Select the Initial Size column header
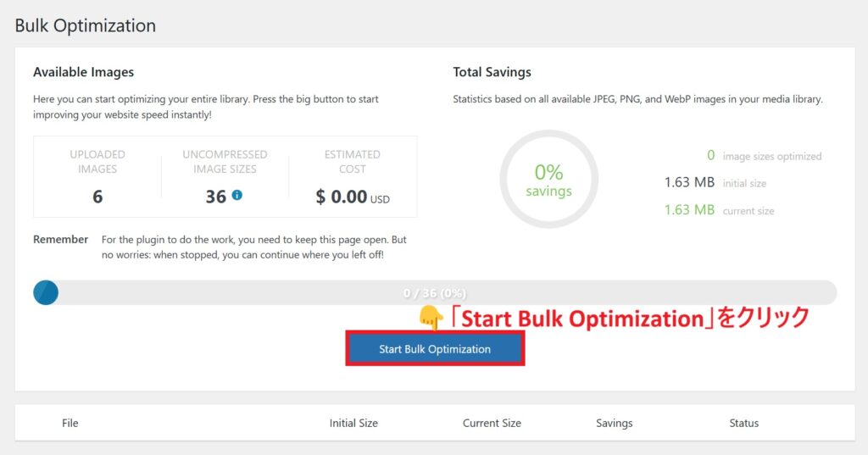868x455 pixels. (353, 423)
